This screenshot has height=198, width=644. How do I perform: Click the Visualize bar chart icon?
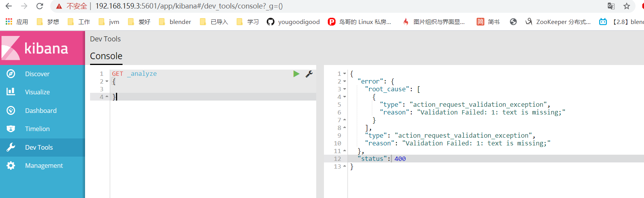tap(11, 92)
